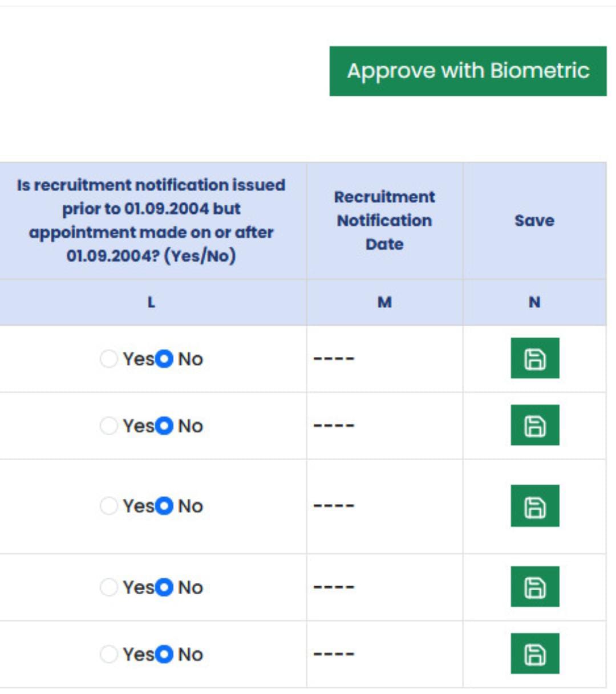This screenshot has width=616, height=694.
Task: Click the save icon in the third row
Action: pyautogui.click(x=534, y=506)
